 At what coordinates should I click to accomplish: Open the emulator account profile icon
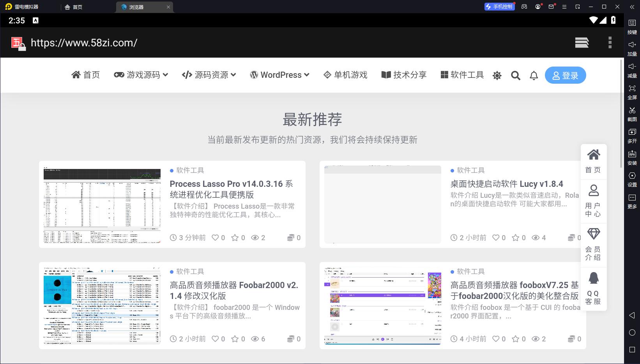coord(538,7)
